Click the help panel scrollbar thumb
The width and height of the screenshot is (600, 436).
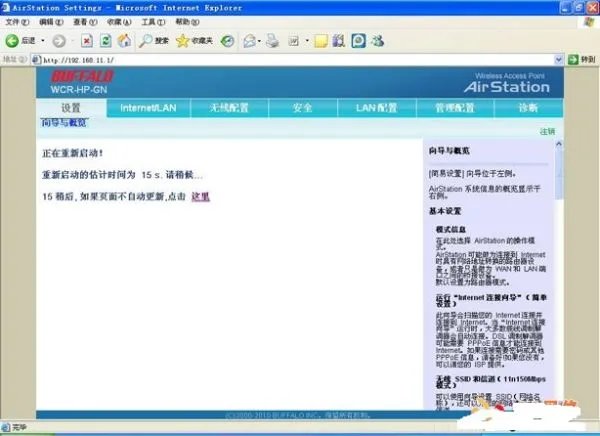[559, 174]
